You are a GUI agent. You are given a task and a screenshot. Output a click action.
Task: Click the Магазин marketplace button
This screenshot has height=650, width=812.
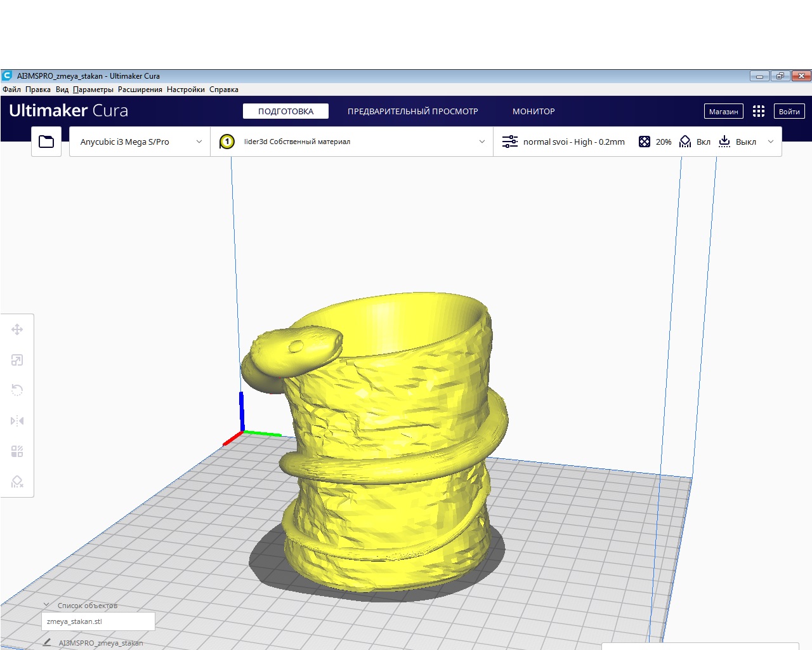pyautogui.click(x=723, y=111)
